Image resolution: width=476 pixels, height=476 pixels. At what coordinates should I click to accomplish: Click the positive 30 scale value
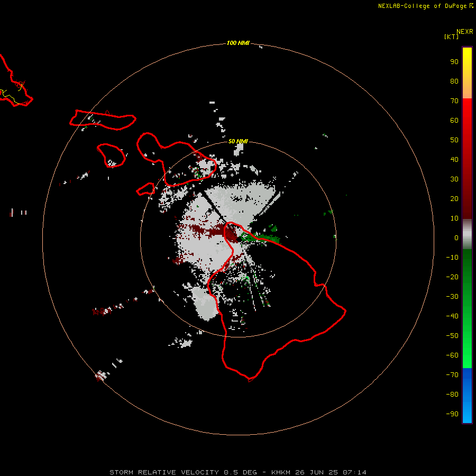[454, 179]
